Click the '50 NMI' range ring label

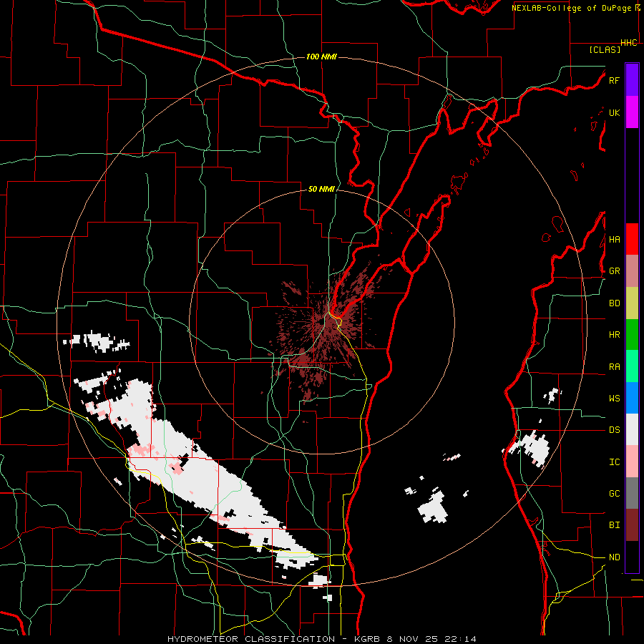tap(321, 190)
